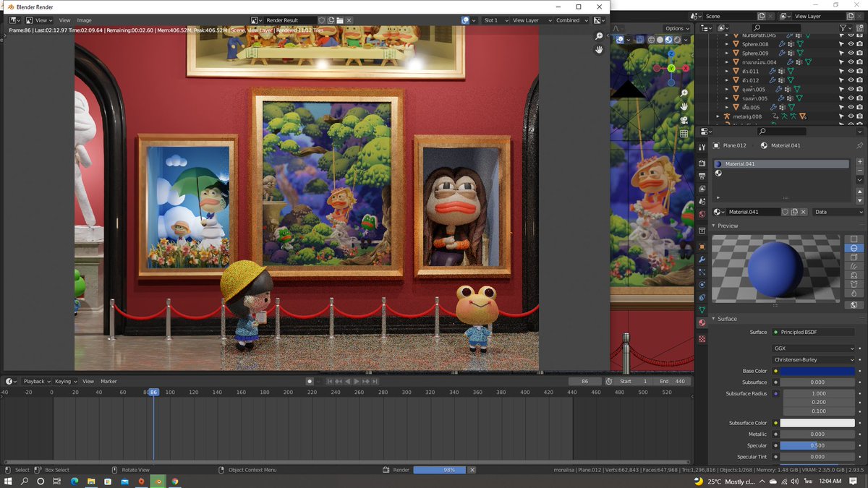The width and height of the screenshot is (868, 488).
Task: Disable Sphere.008 in renders camera icon
Action: pyautogui.click(x=859, y=44)
